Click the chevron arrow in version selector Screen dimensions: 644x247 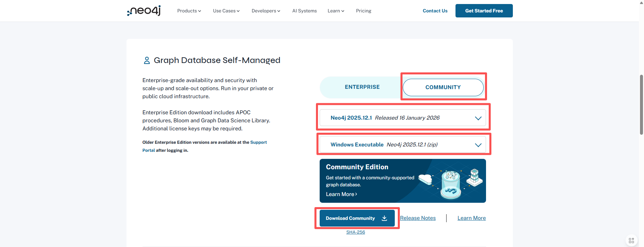click(x=478, y=118)
